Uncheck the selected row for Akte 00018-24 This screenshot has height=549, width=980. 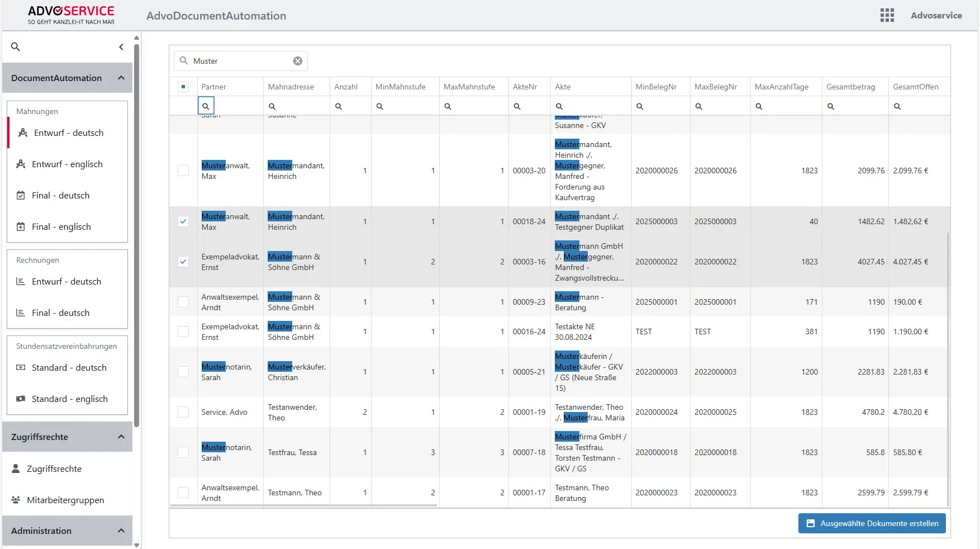click(183, 221)
